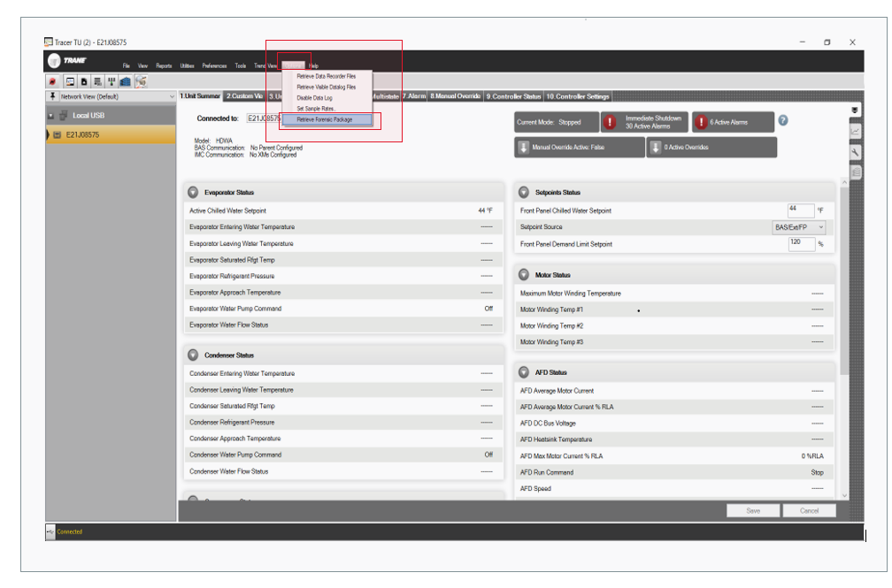Click down-arrow icon on 0 Active Overrides
The width and height of the screenshot is (892, 588).
(656, 148)
